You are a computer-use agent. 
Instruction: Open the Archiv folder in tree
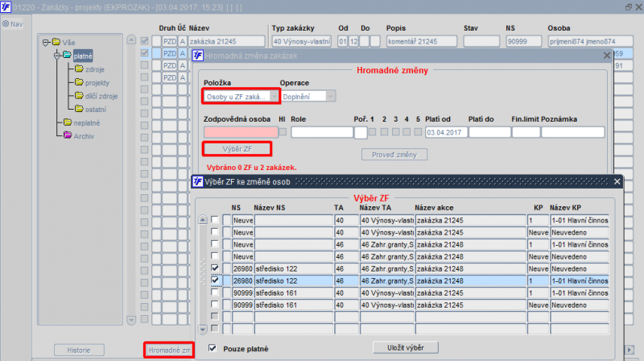click(x=84, y=136)
